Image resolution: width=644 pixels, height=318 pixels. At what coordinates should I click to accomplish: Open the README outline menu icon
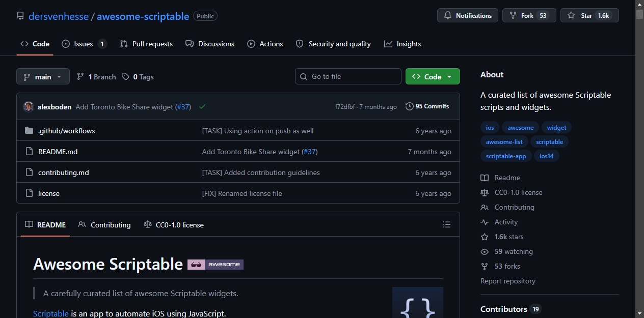pos(447,224)
